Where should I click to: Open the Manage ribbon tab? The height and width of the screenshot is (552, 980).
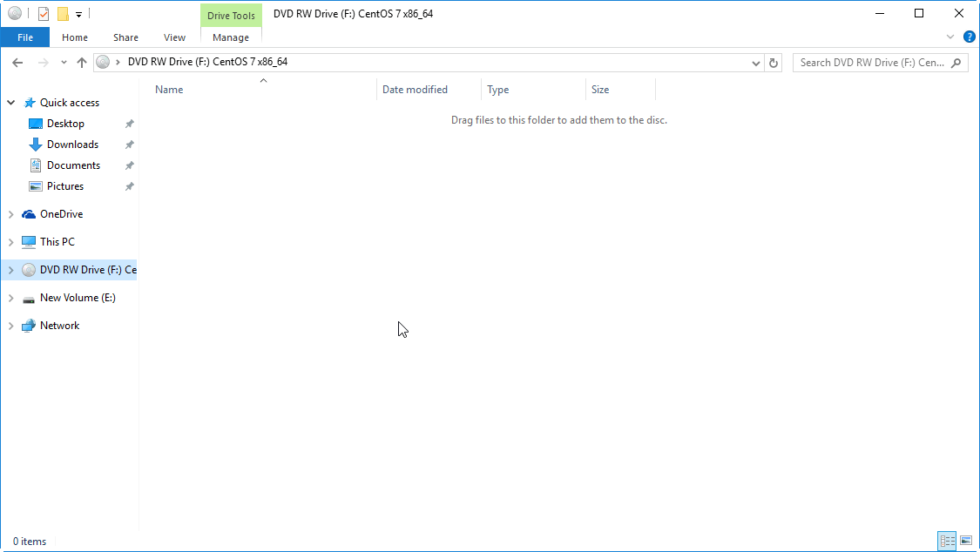pos(231,37)
